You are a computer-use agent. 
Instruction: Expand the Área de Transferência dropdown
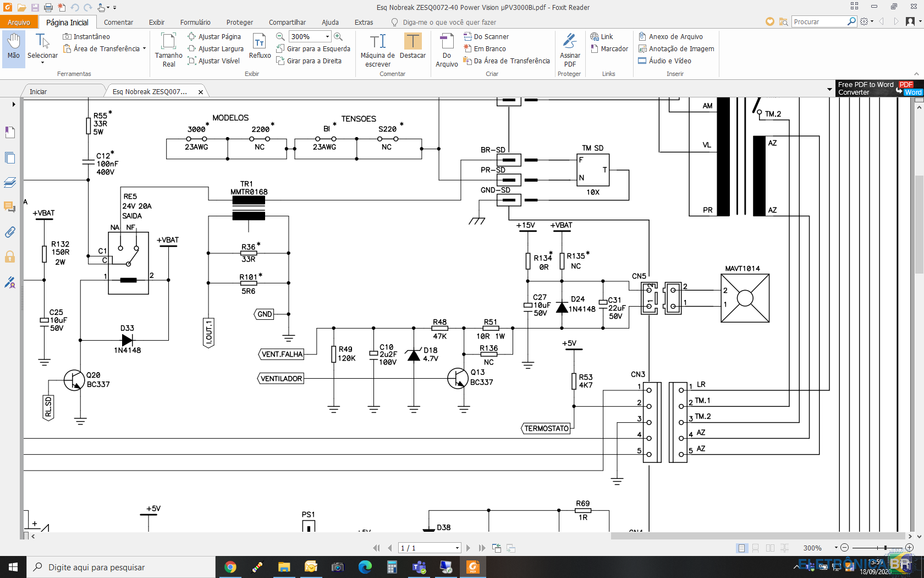click(144, 48)
